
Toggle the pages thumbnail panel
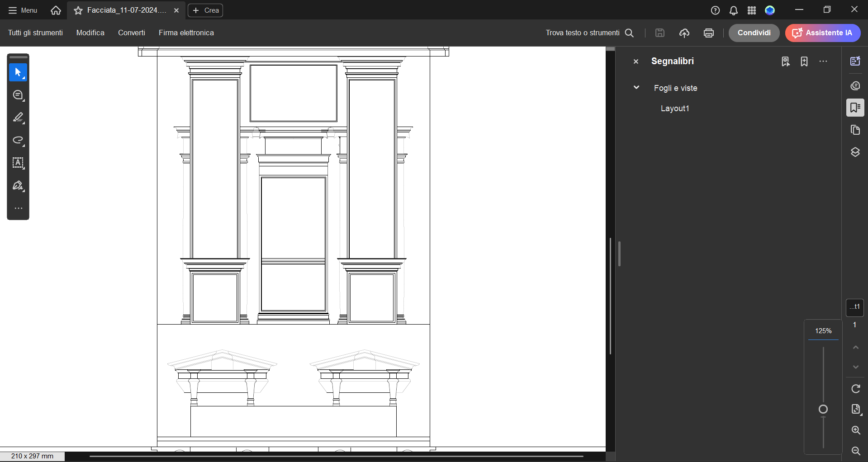pos(855,130)
